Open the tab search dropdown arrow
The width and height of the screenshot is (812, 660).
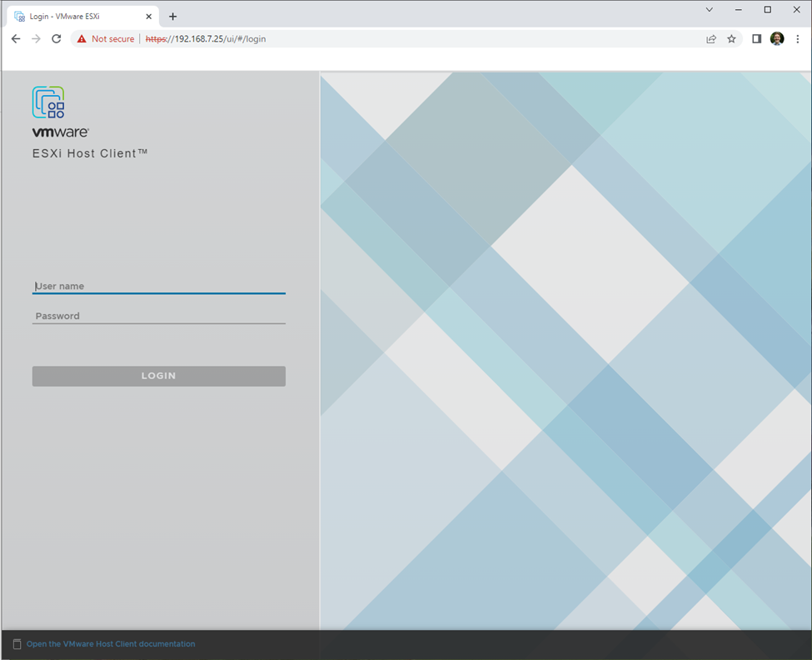710,10
